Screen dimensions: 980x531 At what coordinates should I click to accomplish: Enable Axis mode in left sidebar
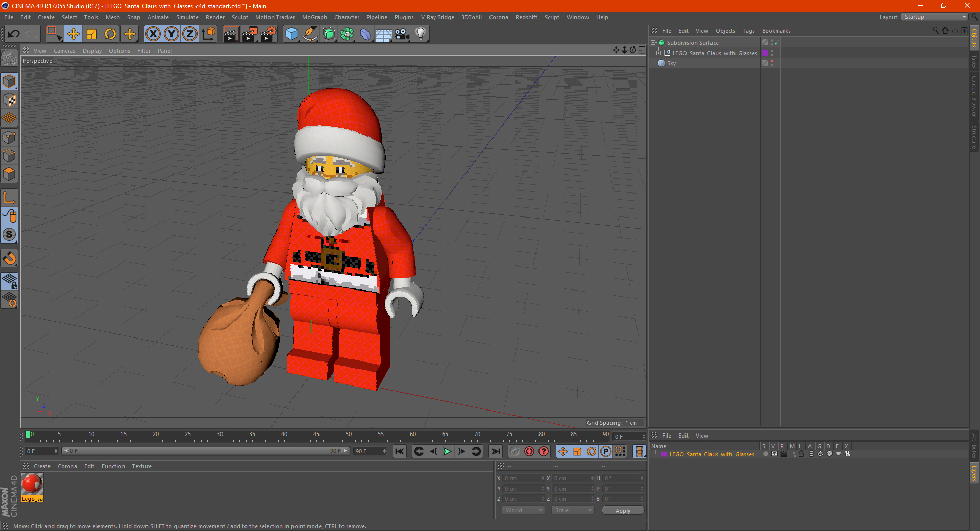pyautogui.click(x=9, y=198)
